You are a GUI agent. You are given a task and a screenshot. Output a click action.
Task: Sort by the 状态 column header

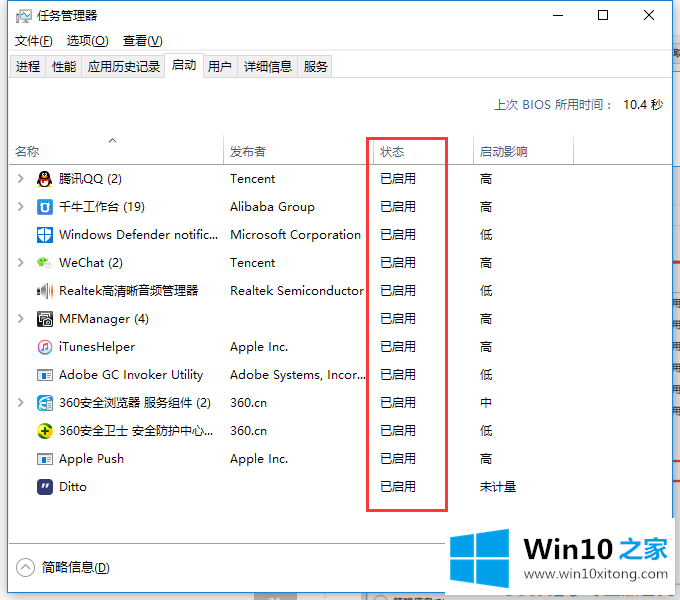[x=423, y=150]
